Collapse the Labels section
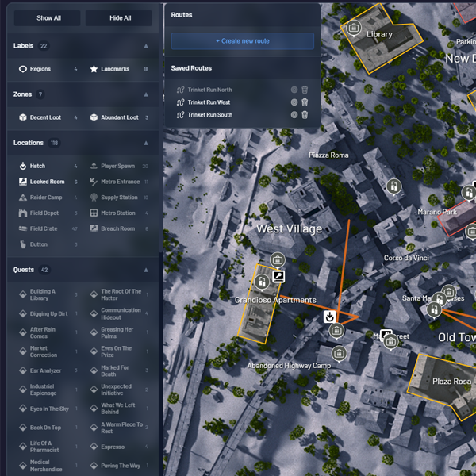This screenshot has height=476, width=476. click(x=146, y=46)
